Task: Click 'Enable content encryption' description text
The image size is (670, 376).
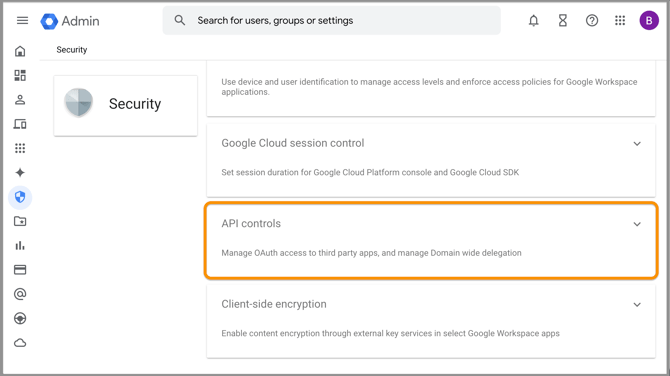Action: tap(390, 333)
